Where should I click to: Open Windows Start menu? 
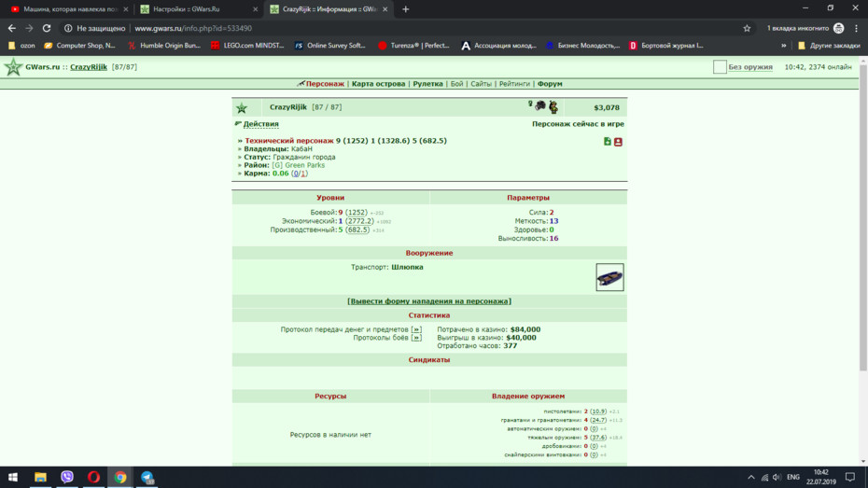click(x=13, y=477)
